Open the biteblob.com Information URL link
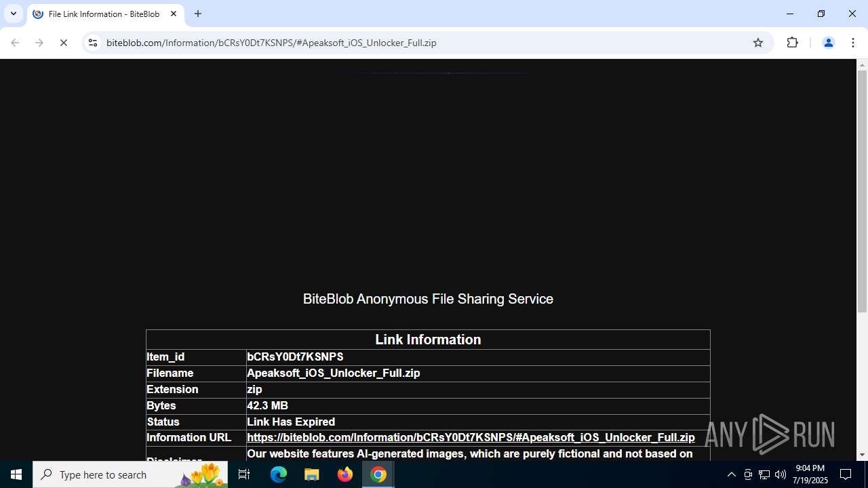 [471, 438]
